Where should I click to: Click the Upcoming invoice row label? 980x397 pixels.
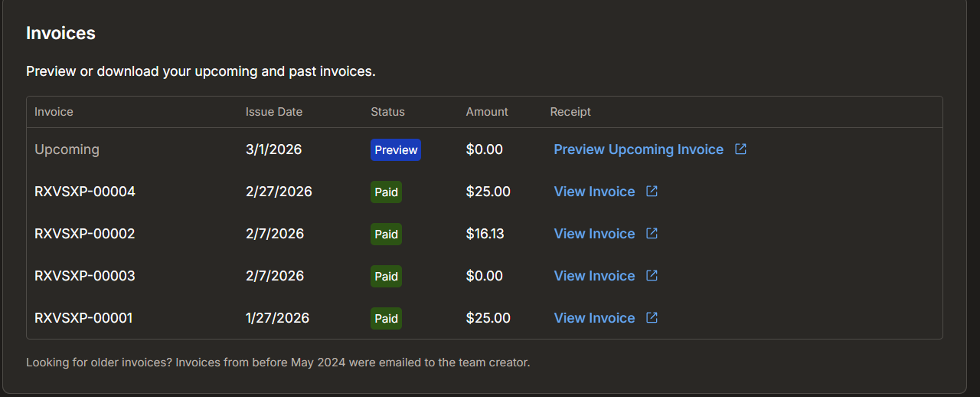pos(67,149)
